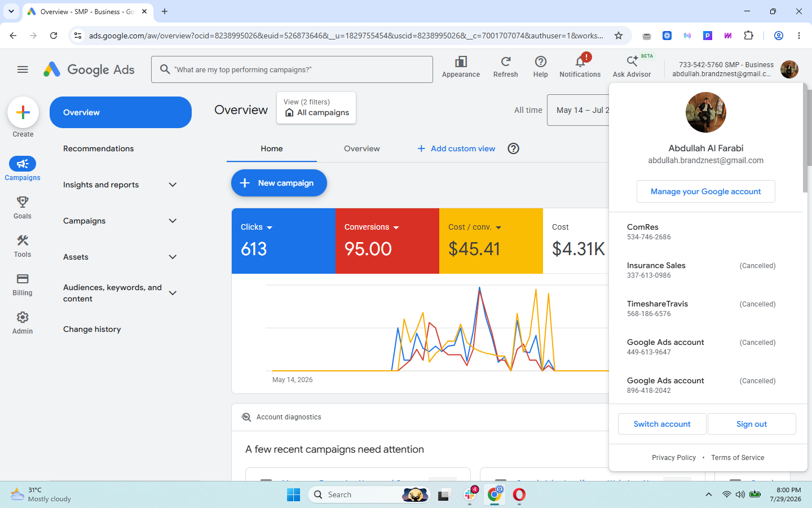
Task: Click the red Conversions metric tile
Action: click(x=387, y=241)
